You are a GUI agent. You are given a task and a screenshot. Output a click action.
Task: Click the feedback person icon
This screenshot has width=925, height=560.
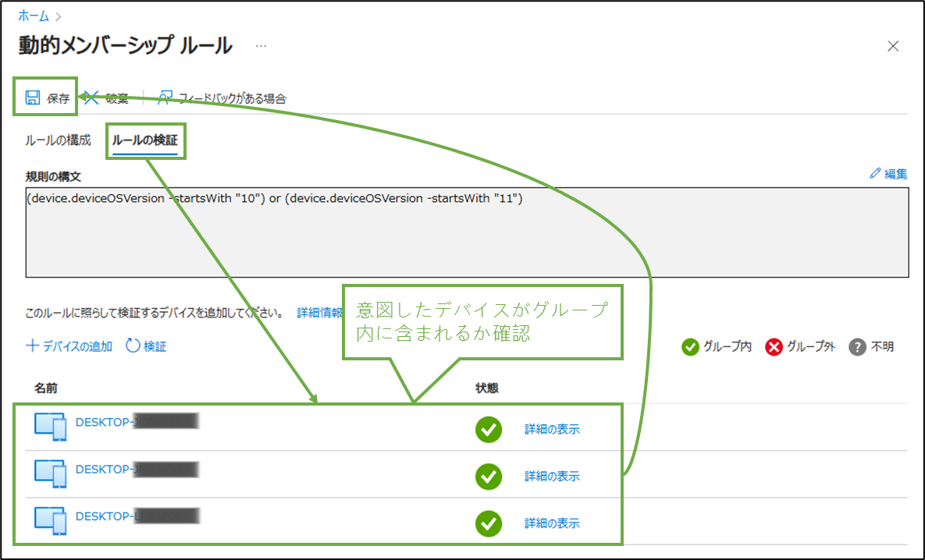[165, 97]
